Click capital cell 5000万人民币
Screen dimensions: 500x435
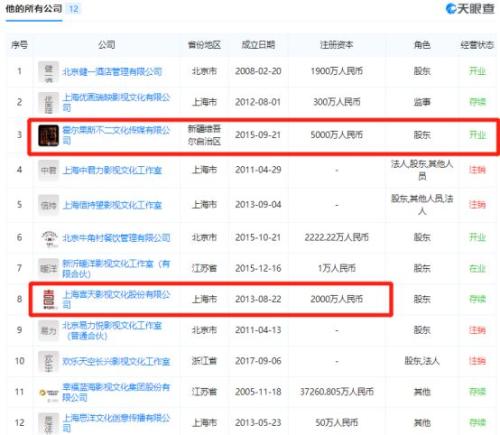337,135
